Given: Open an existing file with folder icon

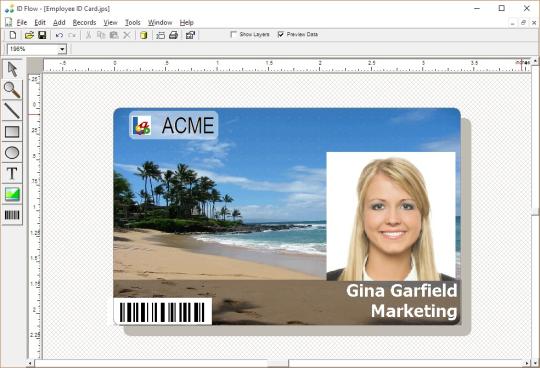Looking at the screenshot, I should pyautogui.click(x=29, y=35).
